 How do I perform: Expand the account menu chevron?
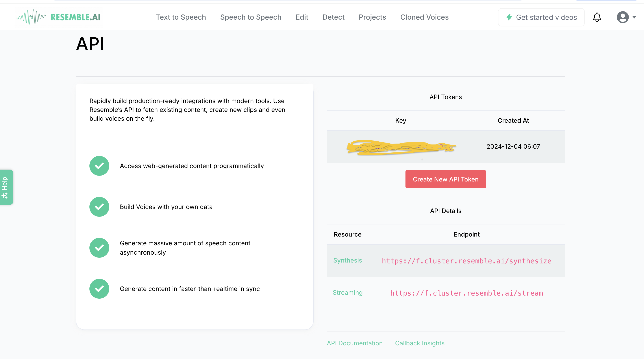pyautogui.click(x=634, y=17)
